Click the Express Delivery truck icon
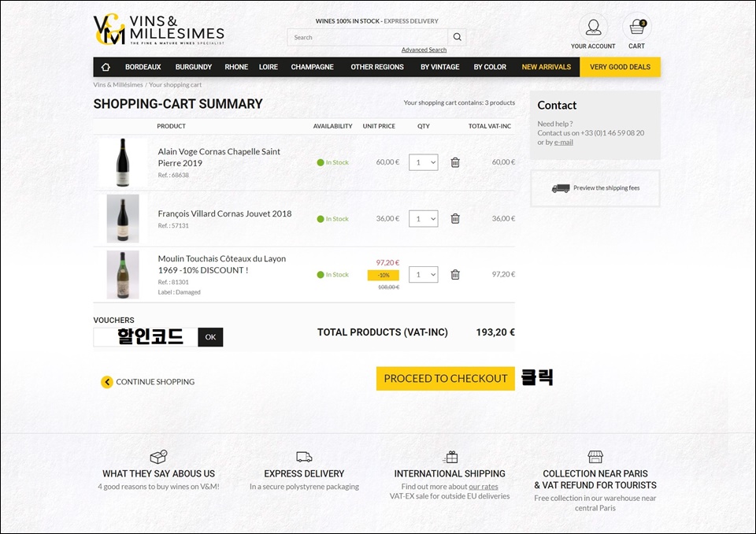 (x=304, y=457)
